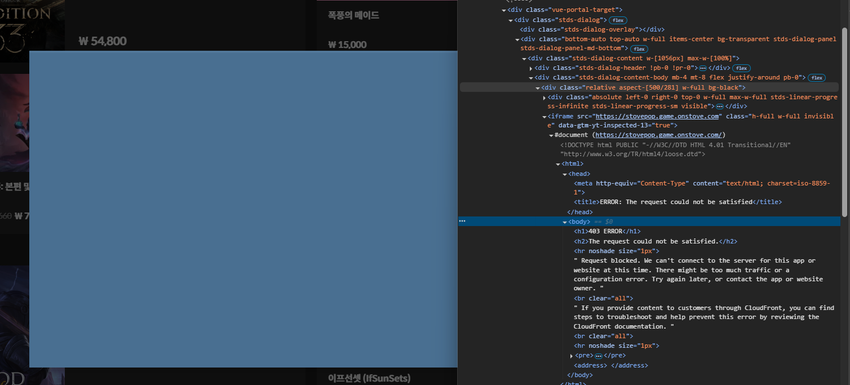Screen dimensions: 850x385
Task: Expand the absolute left-0 progress div
Action: 544,98
